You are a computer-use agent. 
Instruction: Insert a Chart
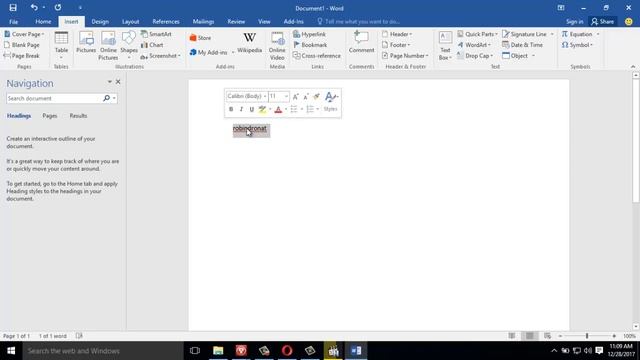(x=152, y=45)
